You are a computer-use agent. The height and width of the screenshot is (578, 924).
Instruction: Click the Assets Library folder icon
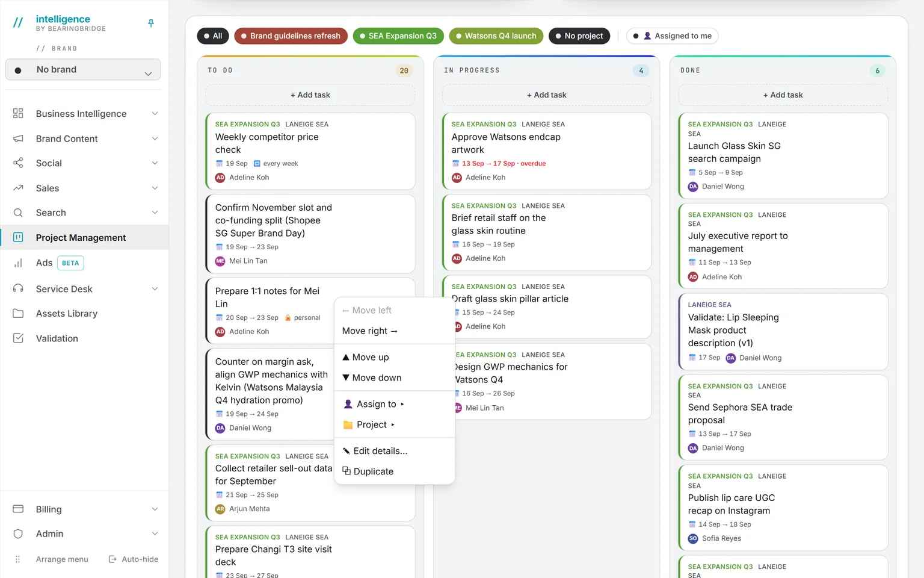[x=18, y=313]
